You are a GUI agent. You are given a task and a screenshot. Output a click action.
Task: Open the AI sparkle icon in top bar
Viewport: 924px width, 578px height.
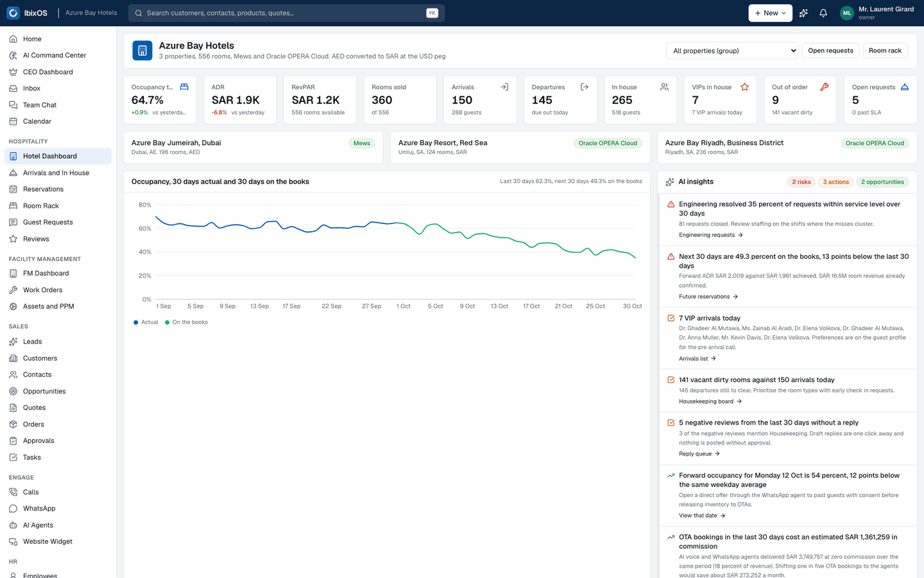click(x=803, y=13)
